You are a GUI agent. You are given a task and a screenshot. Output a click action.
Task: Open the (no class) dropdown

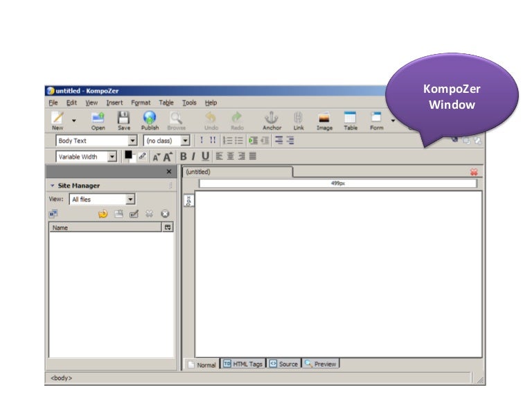[185, 141]
